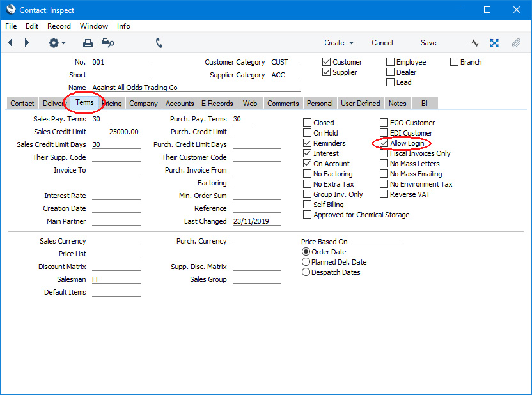Cancel the changes
The height and width of the screenshot is (395, 532).
tap(382, 43)
